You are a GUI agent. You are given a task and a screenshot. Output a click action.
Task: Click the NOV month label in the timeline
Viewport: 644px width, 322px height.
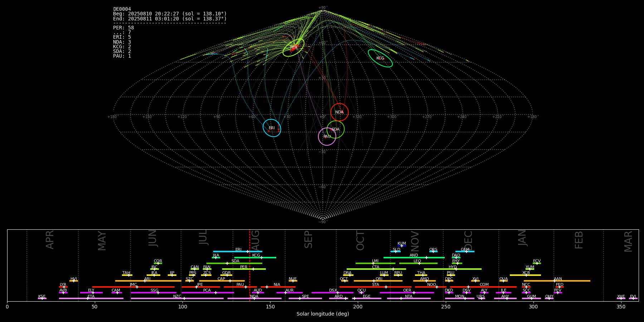pos(415,241)
